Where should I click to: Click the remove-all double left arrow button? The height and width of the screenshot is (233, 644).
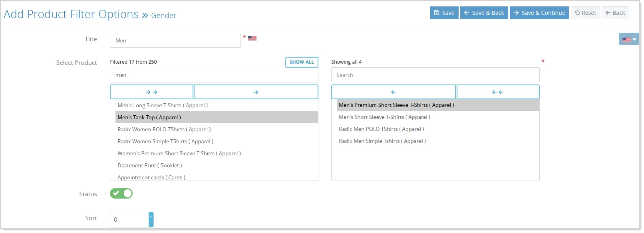pyautogui.click(x=498, y=92)
